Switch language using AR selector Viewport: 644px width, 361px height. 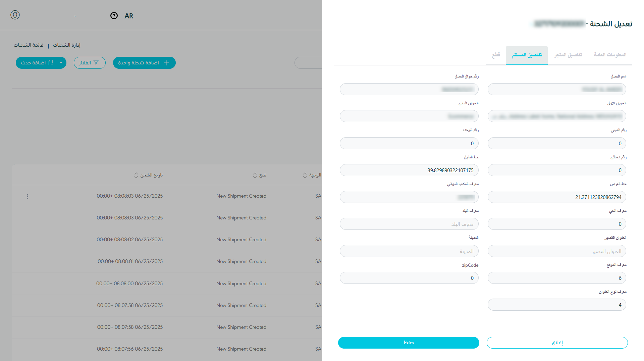tap(129, 16)
